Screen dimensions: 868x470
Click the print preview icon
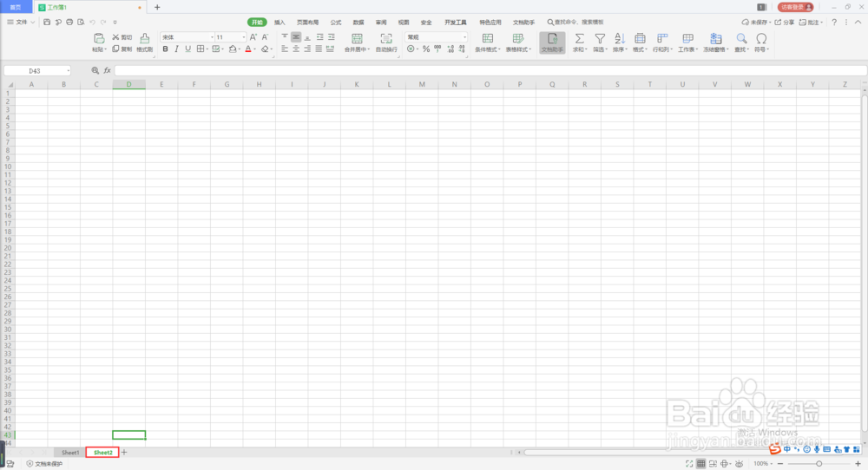coord(81,23)
